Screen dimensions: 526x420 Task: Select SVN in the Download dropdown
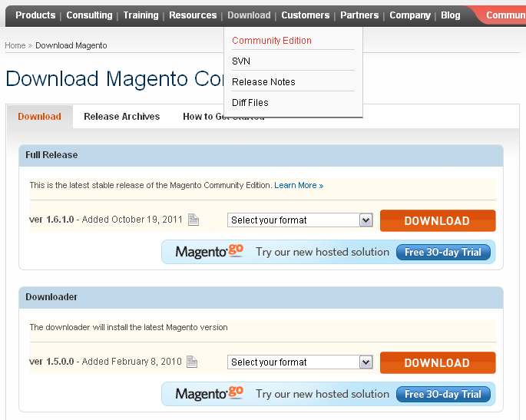coord(241,61)
